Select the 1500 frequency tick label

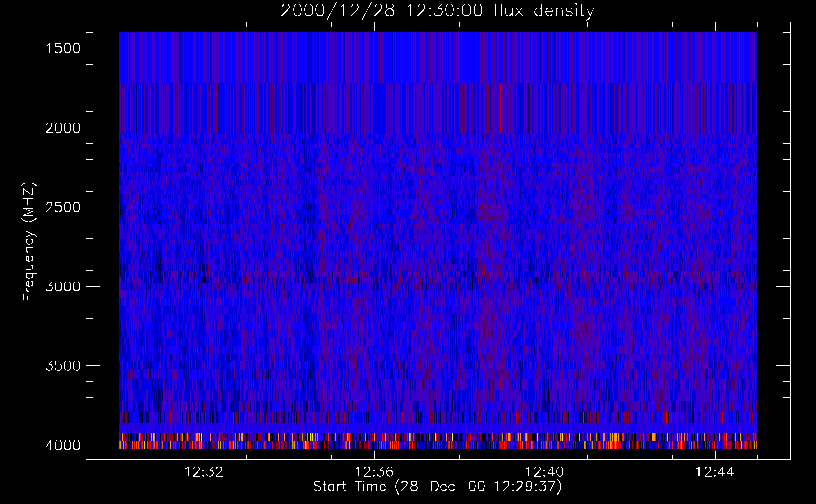coord(63,48)
